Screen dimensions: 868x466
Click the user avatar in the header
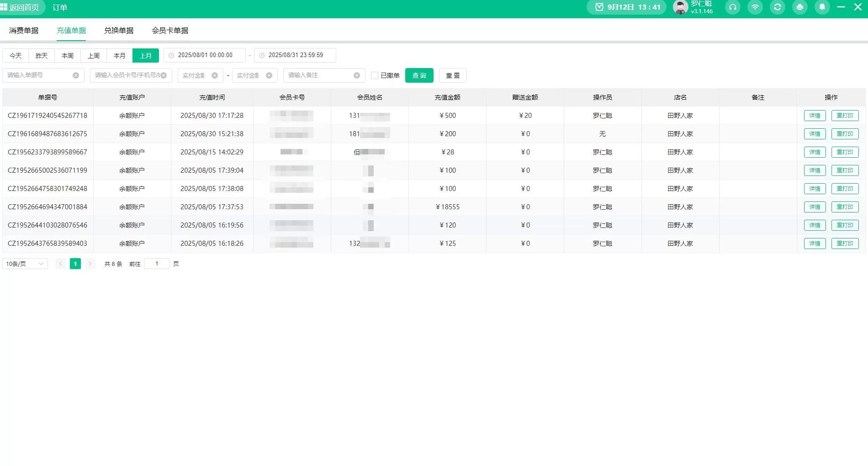pyautogui.click(x=680, y=7)
